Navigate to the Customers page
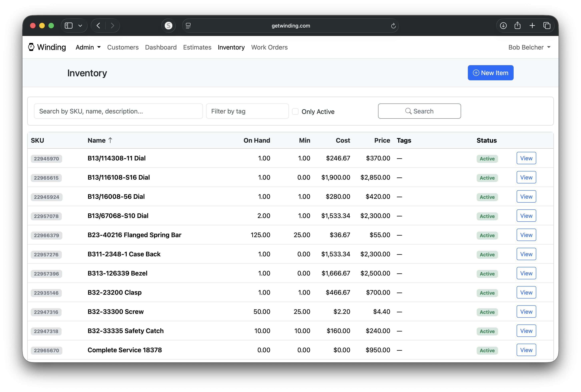 pyautogui.click(x=123, y=47)
